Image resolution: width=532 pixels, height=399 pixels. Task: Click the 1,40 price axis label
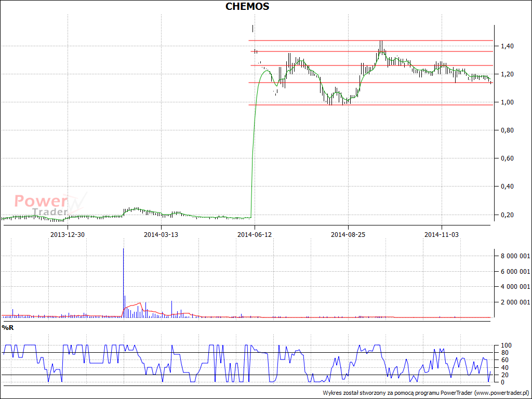[x=507, y=46]
